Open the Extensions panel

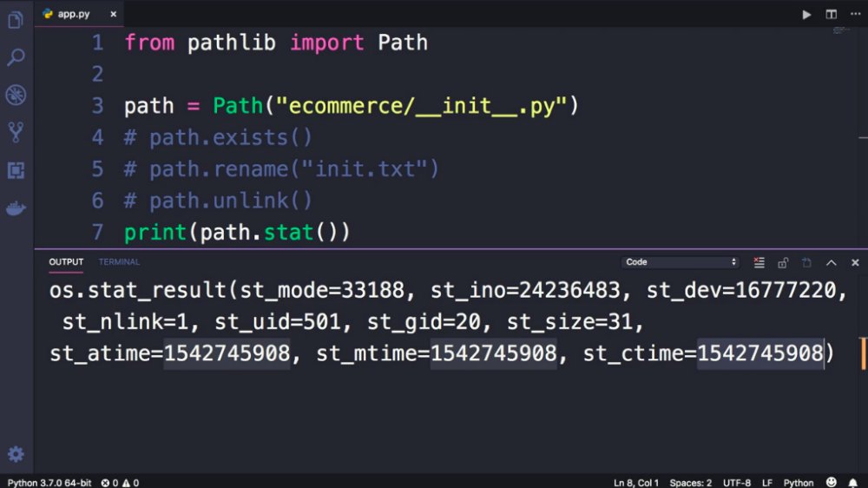(x=16, y=170)
